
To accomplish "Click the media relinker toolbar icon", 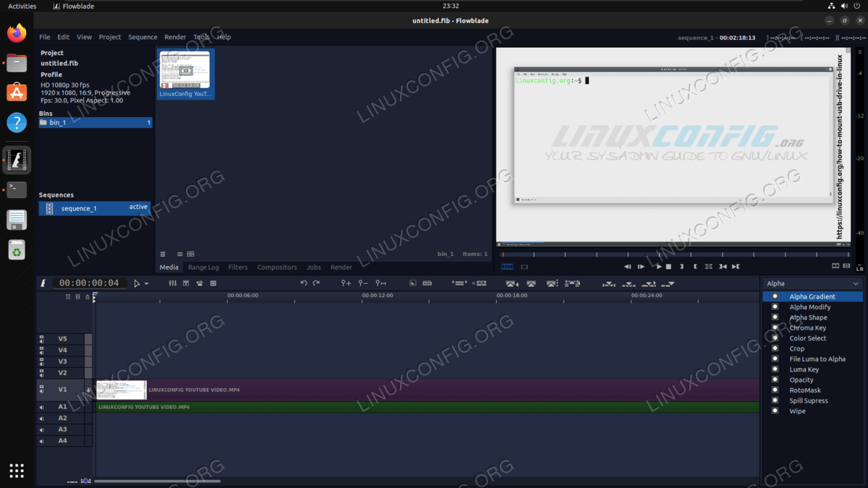I will (x=213, y=283).
